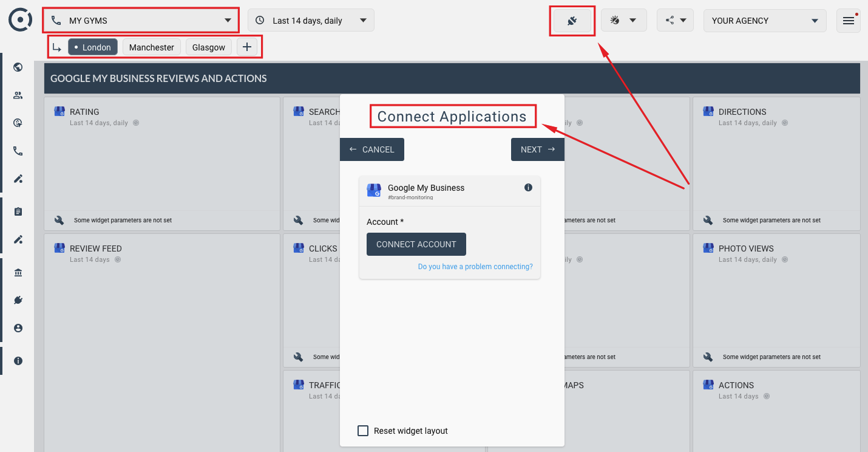This screenshot has height=452, width=868.
Task: Open the Last 14 days, daily period dropdown
Action: click(x=311, y=21)
